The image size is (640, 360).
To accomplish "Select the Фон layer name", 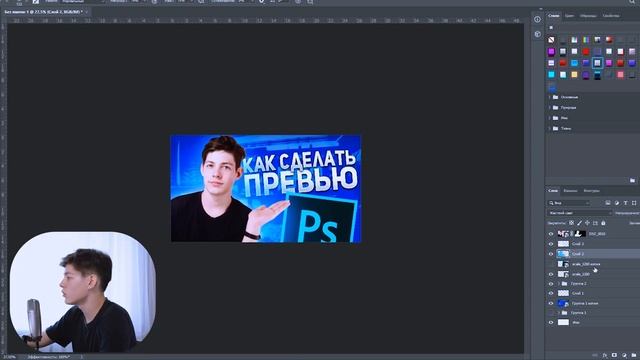I will 576,322.
